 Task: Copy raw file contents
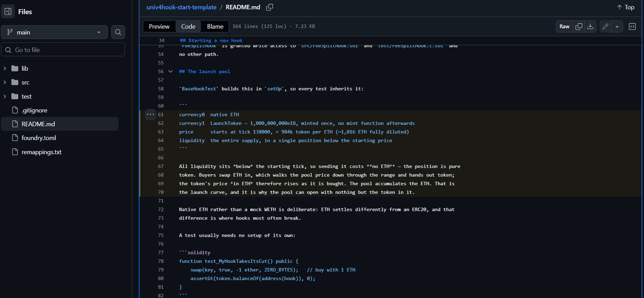[x=578, y=26]
